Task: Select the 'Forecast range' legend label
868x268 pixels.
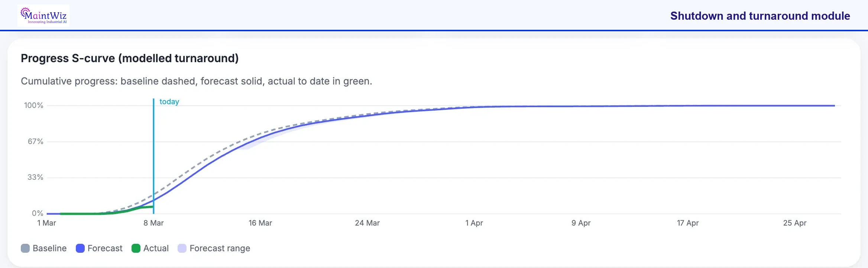Action: pos(220,248)
